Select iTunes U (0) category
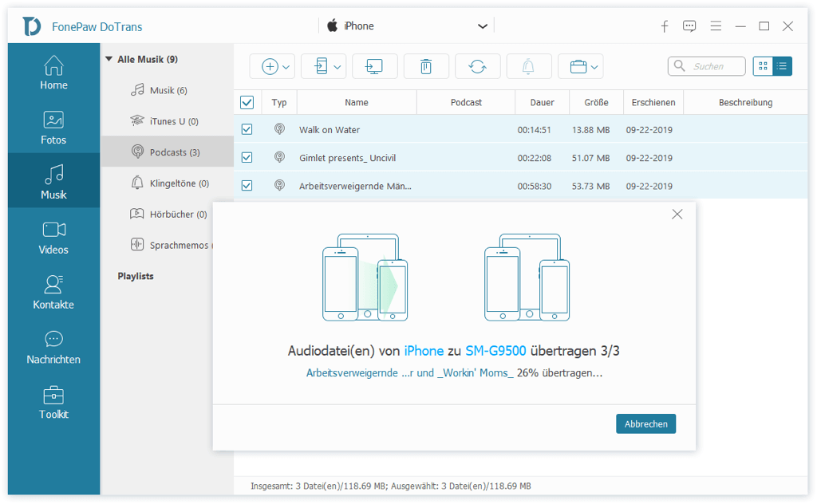Image resolution: width=817 pixels, height=504 pixels. click(168, 121)
